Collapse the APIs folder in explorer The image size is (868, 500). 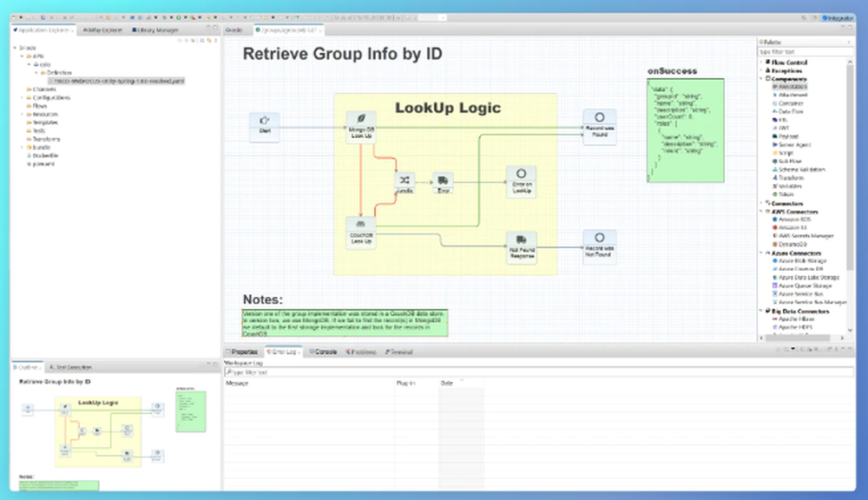tap(23, 56)
